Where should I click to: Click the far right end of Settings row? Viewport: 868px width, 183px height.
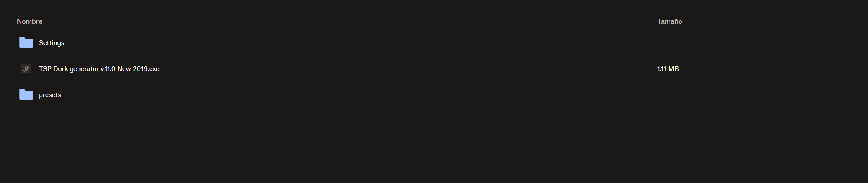tap(844, 43)
